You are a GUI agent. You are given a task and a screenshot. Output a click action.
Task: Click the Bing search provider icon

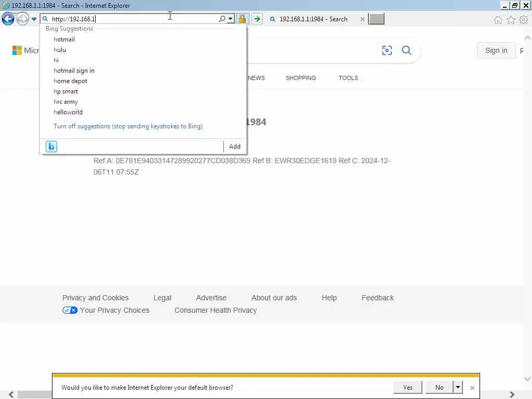(x=51, y=147)
